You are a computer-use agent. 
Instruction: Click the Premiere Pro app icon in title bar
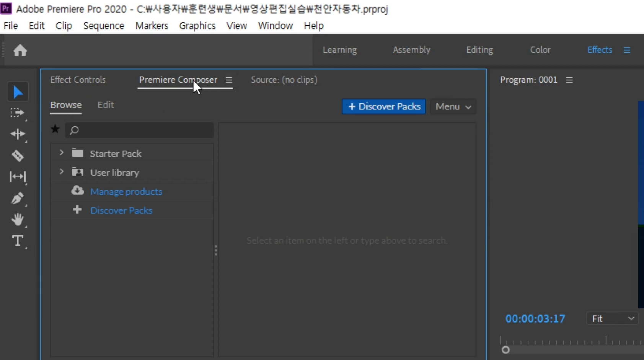click(x=6, y=8)
